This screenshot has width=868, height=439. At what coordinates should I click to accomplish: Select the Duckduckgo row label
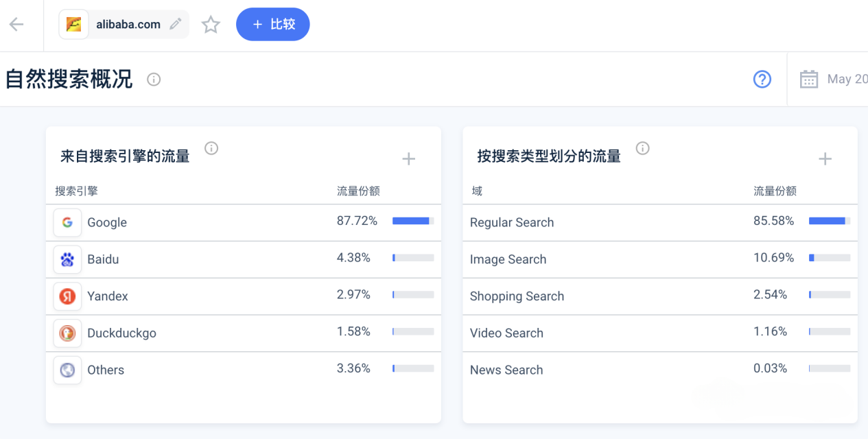pyautogui.click(x=121, y=333)
